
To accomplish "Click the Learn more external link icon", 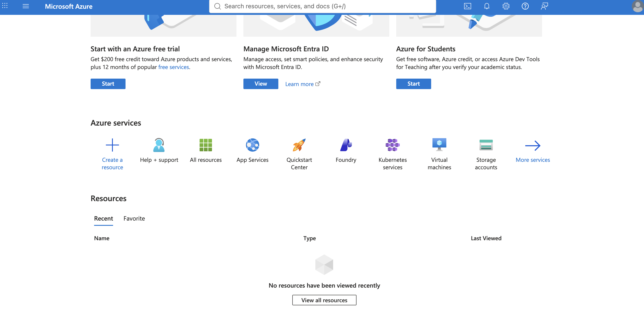I will [318, 84].
